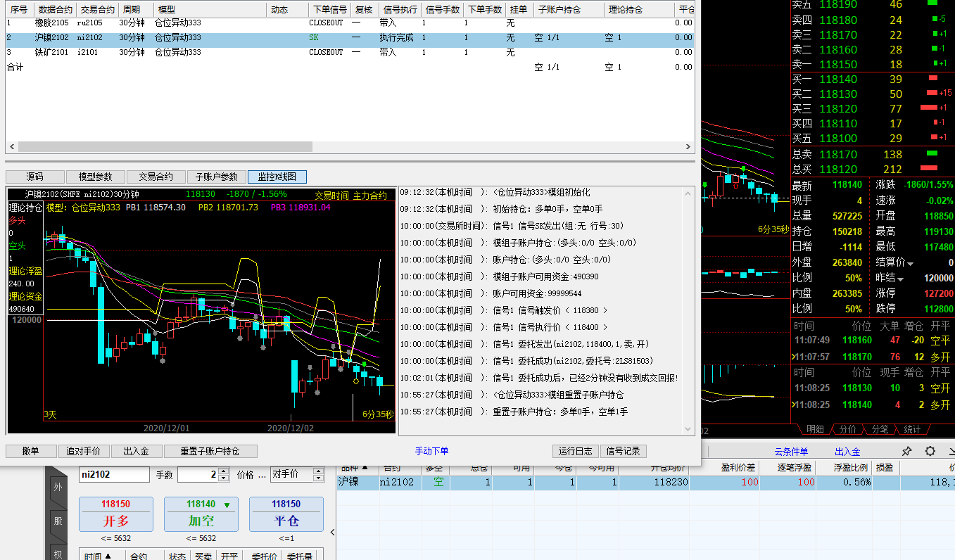Click the 开多 buy-open button
Image resolution: width=955 pixels, height=560 pixels.
[115, 514]
